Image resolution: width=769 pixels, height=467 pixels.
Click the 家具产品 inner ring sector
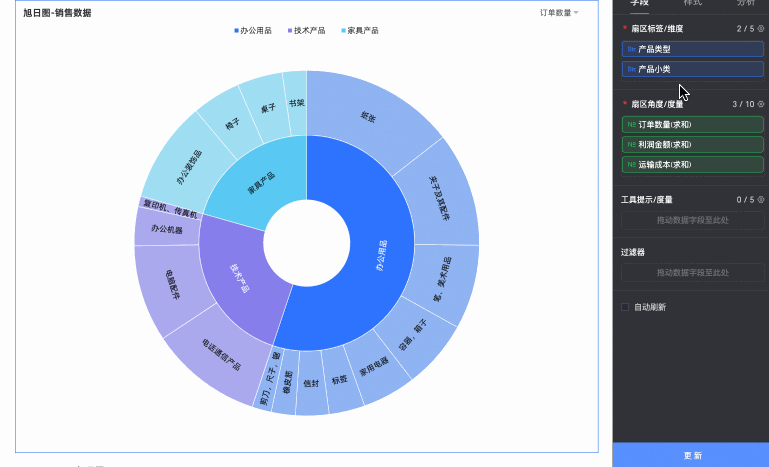[261, 182]
